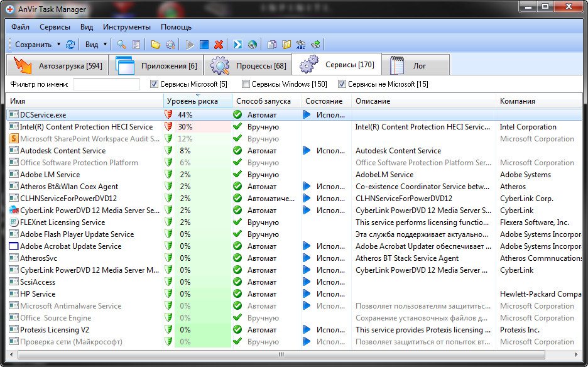Image resolution: width=588 pixels, height=367 pixels.
Task: Switch to the Процессы [68] tab
Action: (248, 65)
